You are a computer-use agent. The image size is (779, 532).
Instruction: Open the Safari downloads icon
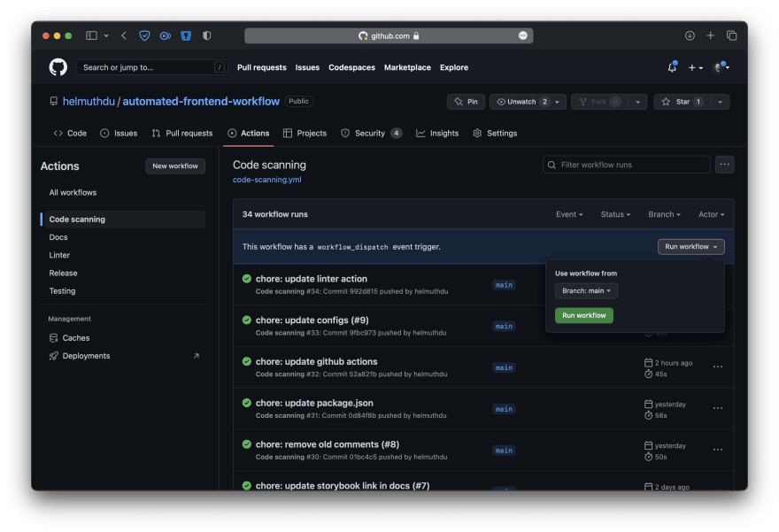coord(690,35)
